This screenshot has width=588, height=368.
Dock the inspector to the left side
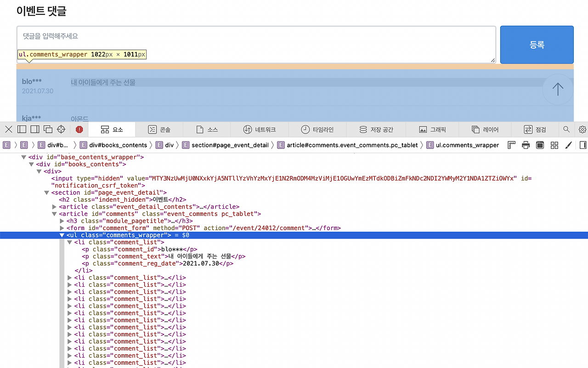click(22, 130)
